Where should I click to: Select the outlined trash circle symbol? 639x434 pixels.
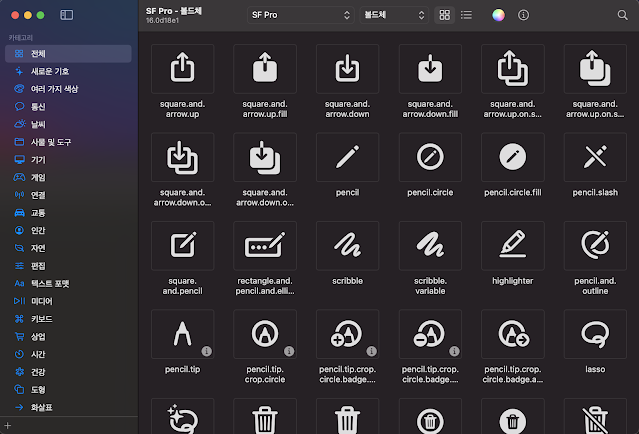click(430, 416)
